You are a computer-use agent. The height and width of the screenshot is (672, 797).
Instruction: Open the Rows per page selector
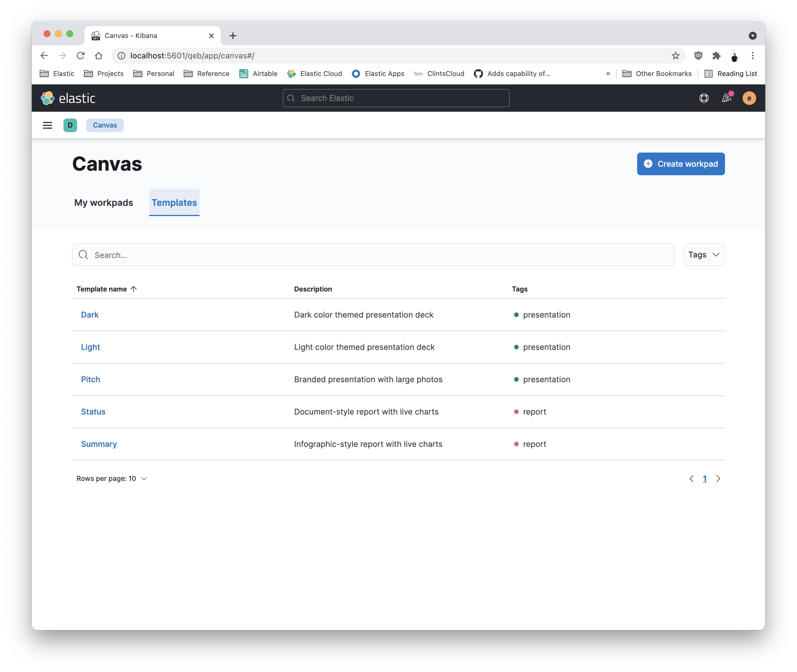point(112,479)
